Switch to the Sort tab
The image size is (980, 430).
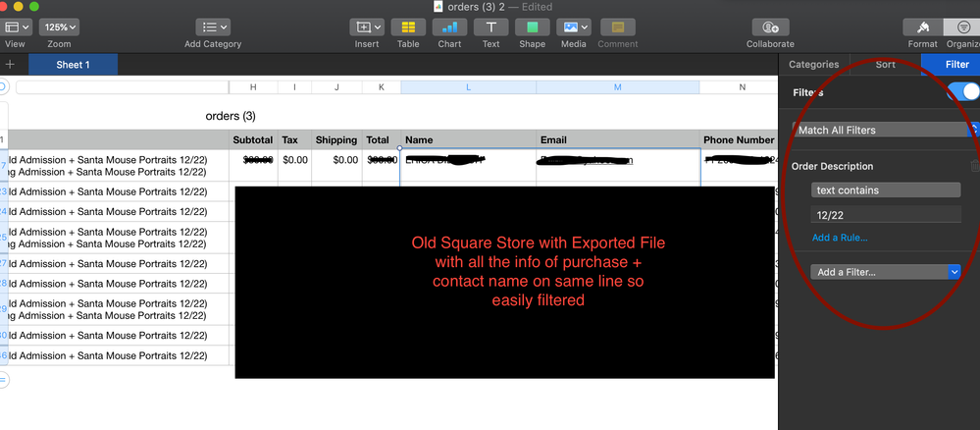click(885, 65)
